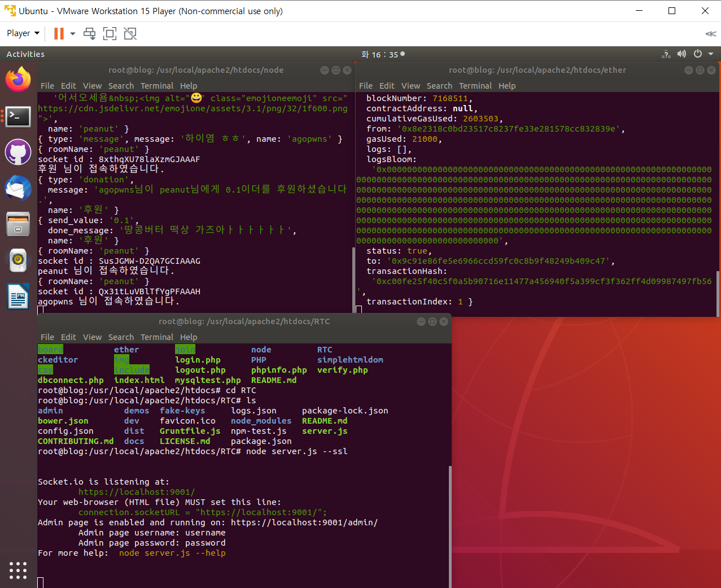Screen dimensions: 721x588
Task: Click phpinfo.php in the RTC terminal listing
Action: point(279,370)
